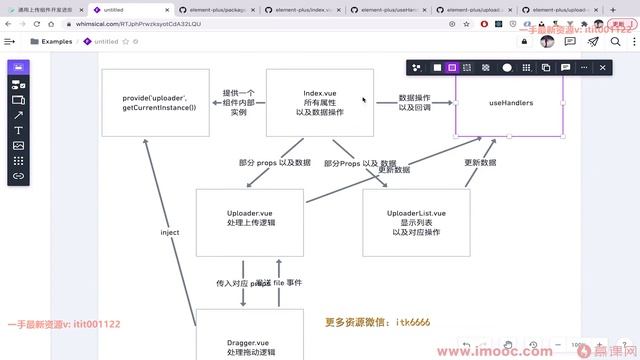The image size is (640, 360).
Task: Open the help question mark
Action: 624,345
